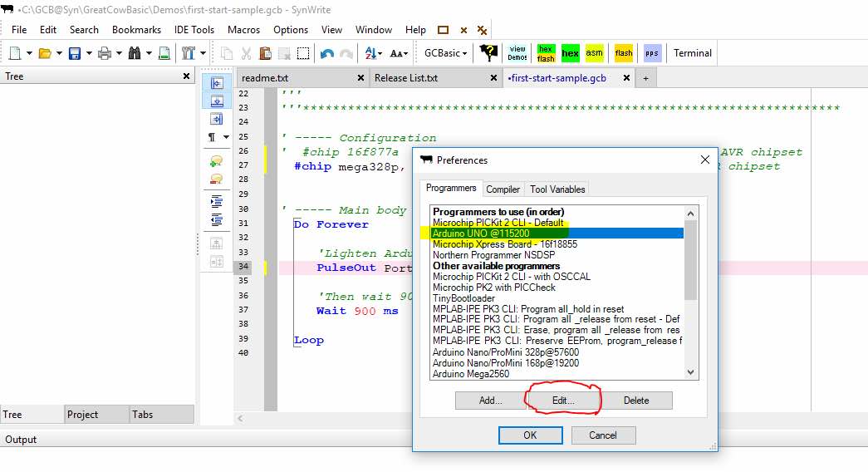Click the Sort A-Z icon

[371, 53]
